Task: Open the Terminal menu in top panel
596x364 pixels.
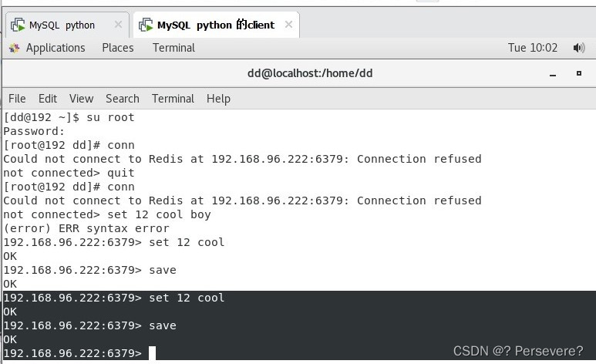Action: pos(173,48)
